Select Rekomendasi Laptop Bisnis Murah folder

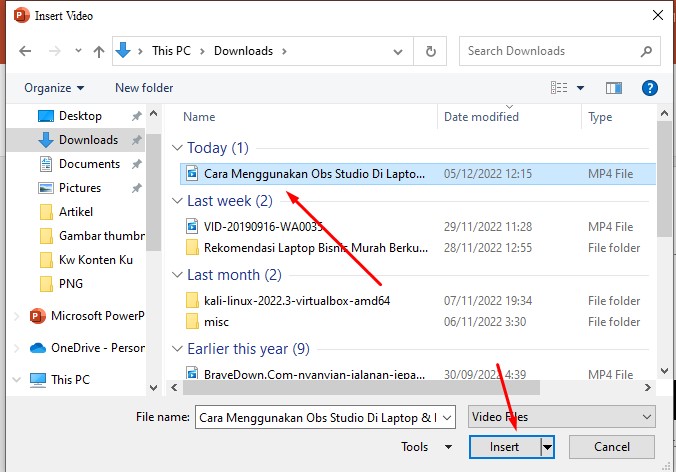(418, 248)
